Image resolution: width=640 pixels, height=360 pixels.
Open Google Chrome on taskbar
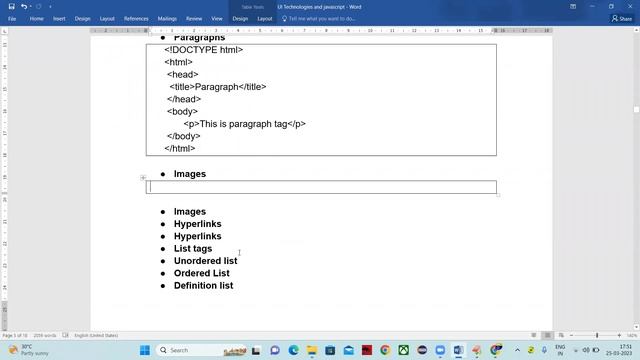tap(385, 350)
